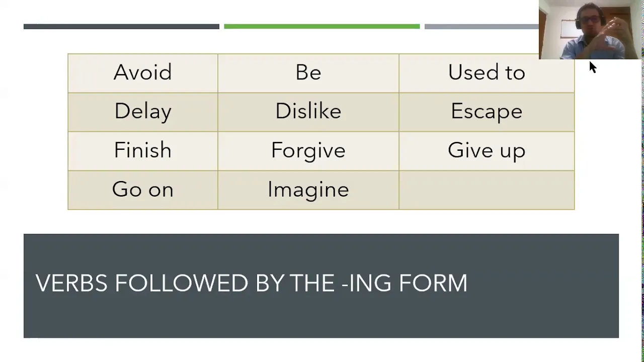The width and height of the screenshot is (644, 362).
Task: Click the dark gray accent bar at top
Action: click(x=121, y=26)
